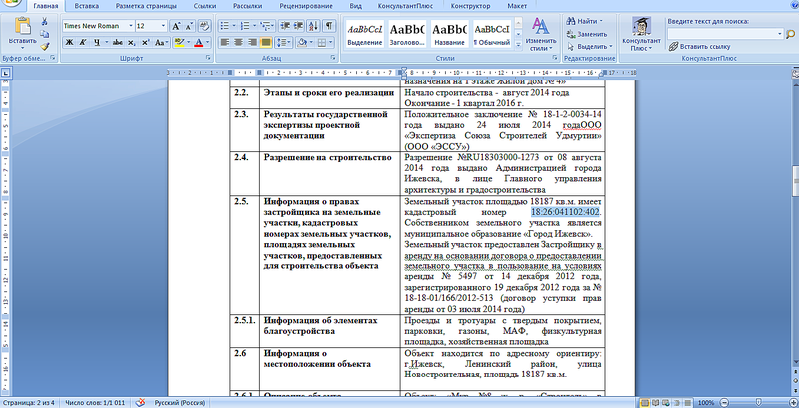Viewport: 799px width, 408px height.
Task: Click the bulleted list icon
Action: (x=224, y=25)
